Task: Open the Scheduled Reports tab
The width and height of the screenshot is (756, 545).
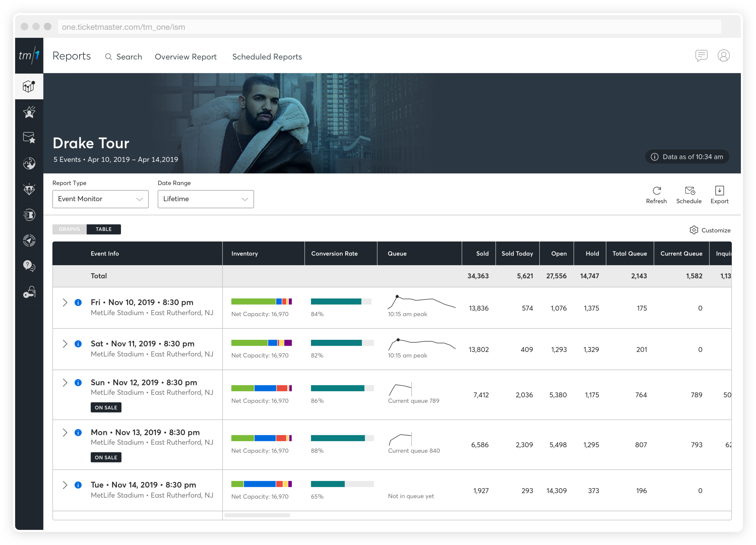Action: point(267,57)
